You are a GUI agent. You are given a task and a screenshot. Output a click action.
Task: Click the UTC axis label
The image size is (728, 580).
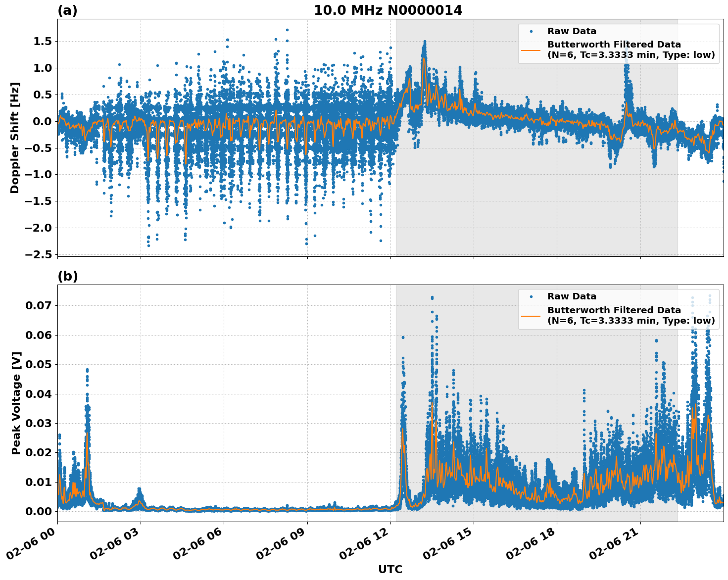click(x=390, y=570)
